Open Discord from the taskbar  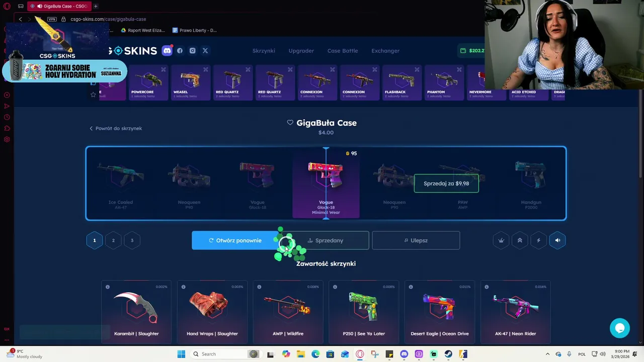tap(404, 354)
